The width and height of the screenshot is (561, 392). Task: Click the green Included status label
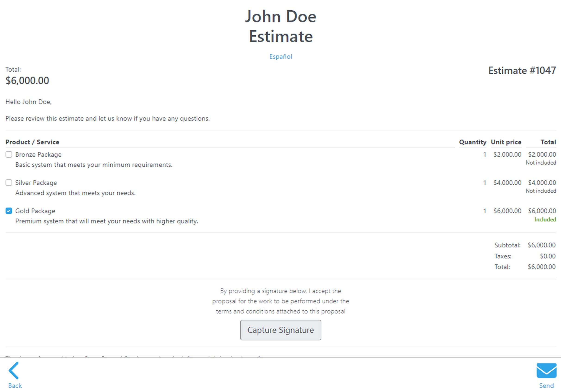(x=545, y=219)
